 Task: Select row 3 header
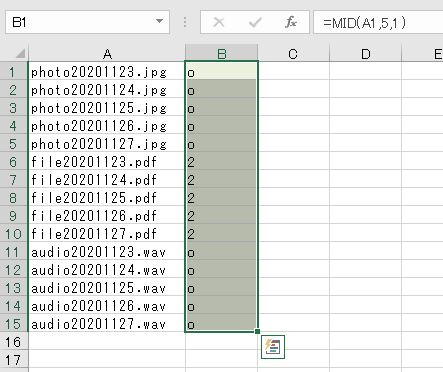point(13,108)
